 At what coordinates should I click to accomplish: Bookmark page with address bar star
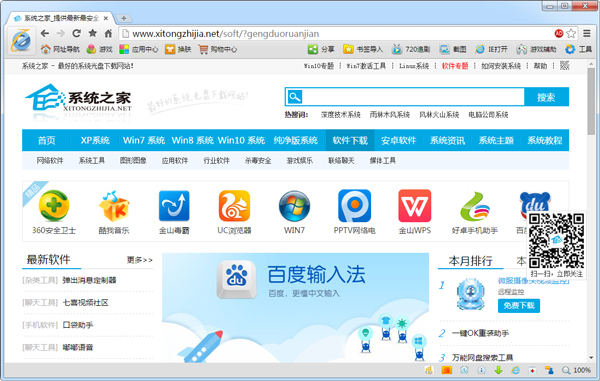pyautogui.click(x=571, y=34)
